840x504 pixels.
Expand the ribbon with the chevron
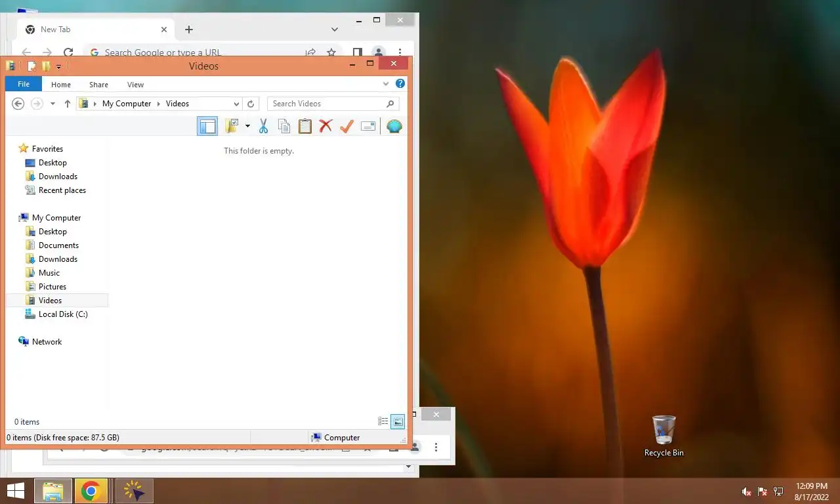(x=386, y=84)
